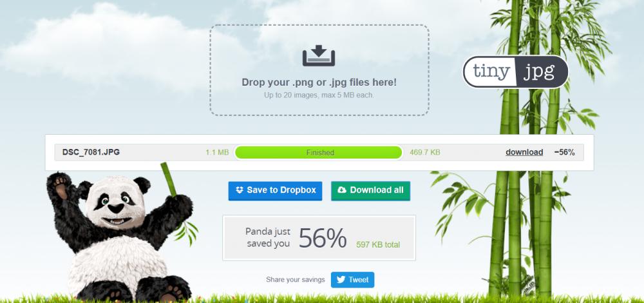Open the Save to Dropbox button

pyautogui.click(x=275, y=191)
